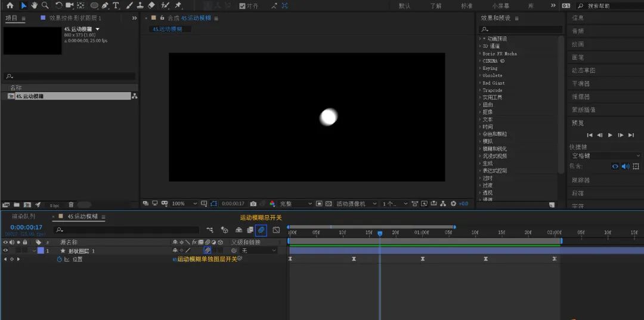This screenshot has width=644, height=320.
Task: Click the timeline current time 0:00:00:17
Action: 26,227
